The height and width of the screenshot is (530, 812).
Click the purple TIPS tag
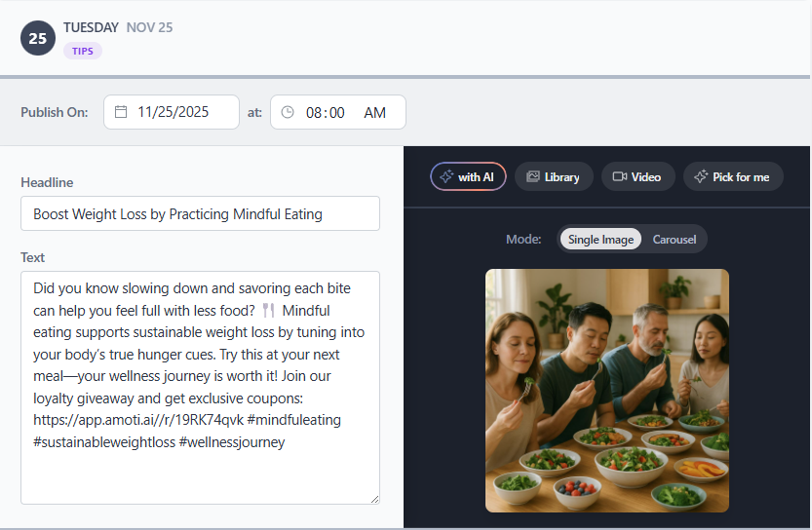(83, 51)
